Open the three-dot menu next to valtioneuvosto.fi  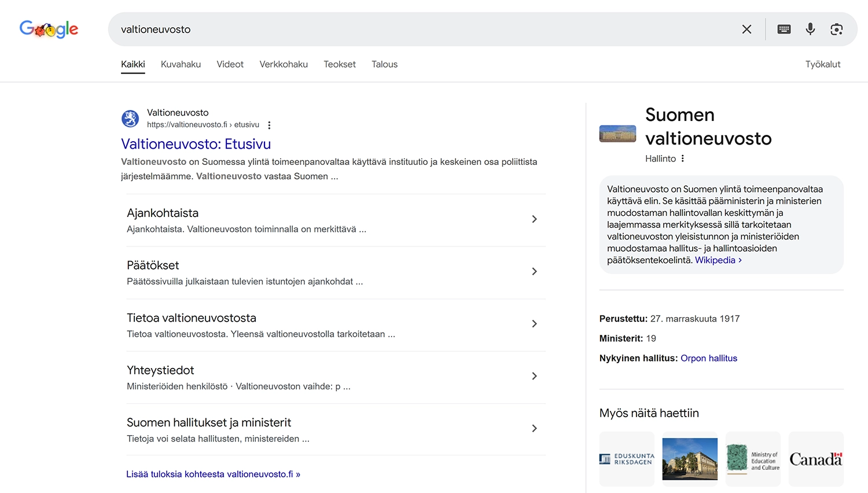(x=269, y=124)
